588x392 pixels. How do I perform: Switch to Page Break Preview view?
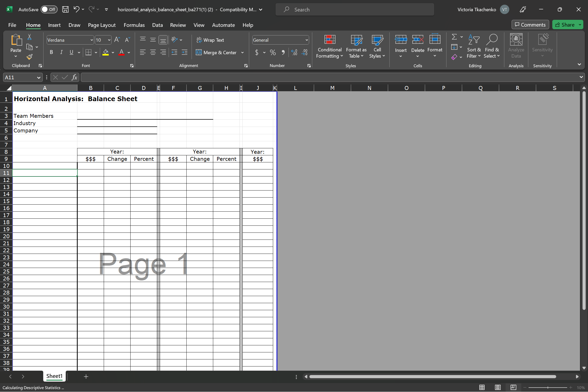pos(513,387)
